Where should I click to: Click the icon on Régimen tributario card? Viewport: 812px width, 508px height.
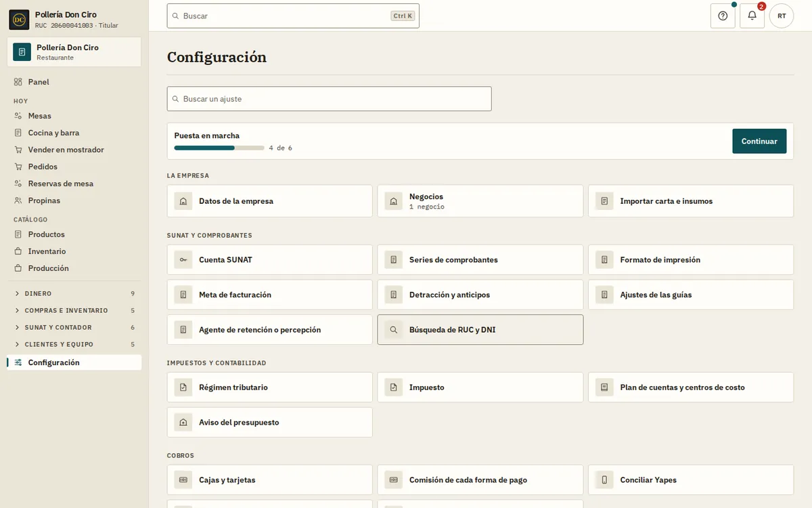coord(183,387)
